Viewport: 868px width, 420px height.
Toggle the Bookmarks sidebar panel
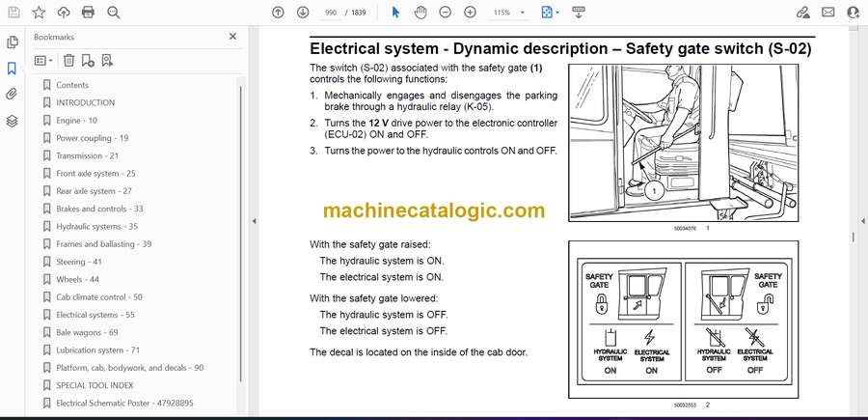pos(12,69)
